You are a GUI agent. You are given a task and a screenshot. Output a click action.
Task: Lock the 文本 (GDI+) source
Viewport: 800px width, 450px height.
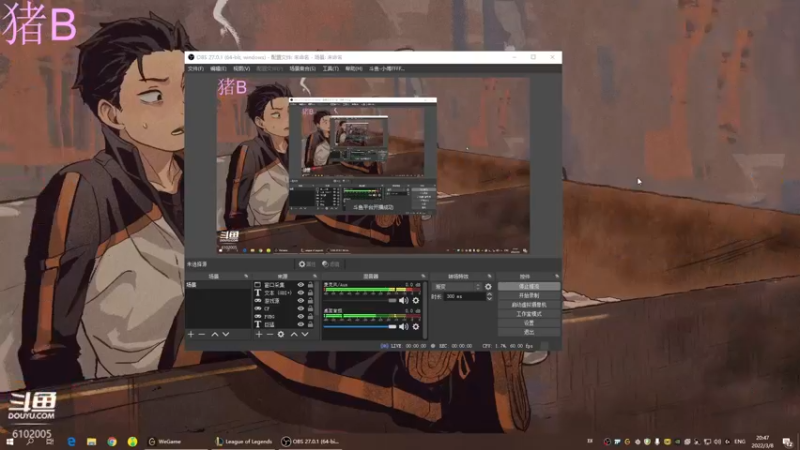pyautogui.click(x=310, y=293)
